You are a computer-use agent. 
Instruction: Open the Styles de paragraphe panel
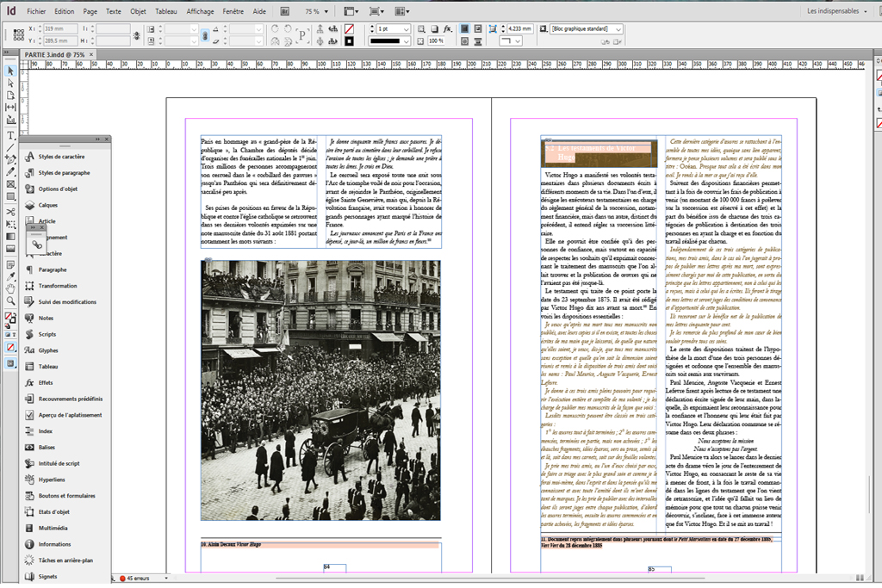pyautogui.click(x=64, y=172)
